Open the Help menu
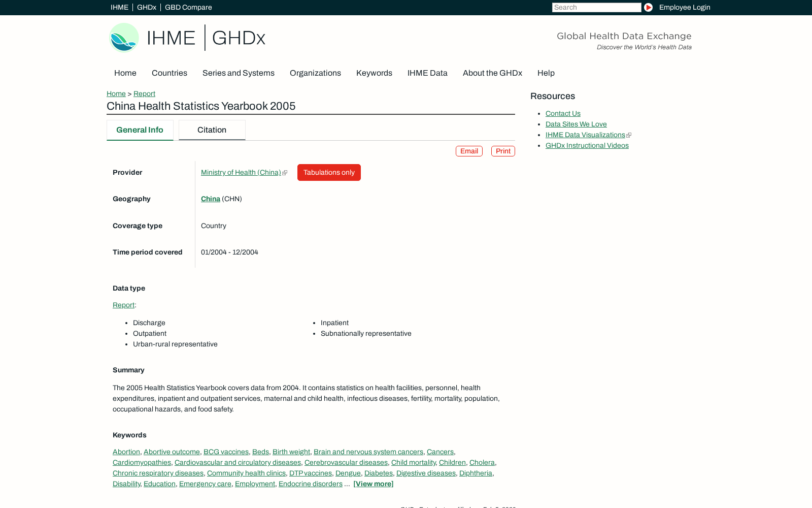The height and width of the screenshot is (508, 812). pyautogui.click(x=546, y=73)
